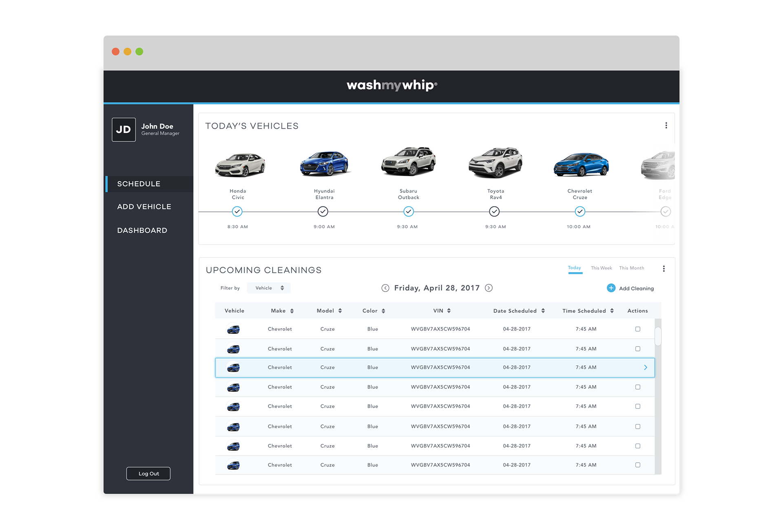
Task: Select the Chevrolet Cruze car image in Today's Vehicles
Action: [581, 165]
